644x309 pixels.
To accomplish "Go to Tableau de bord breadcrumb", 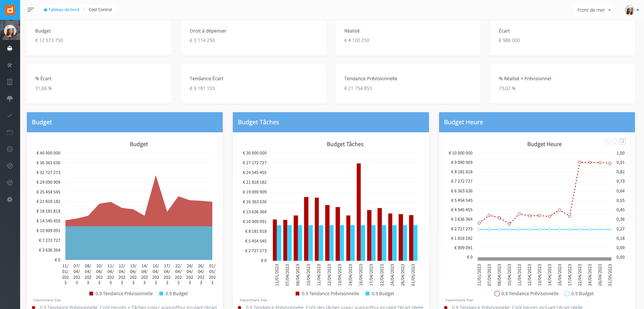I will pos(61,10).
